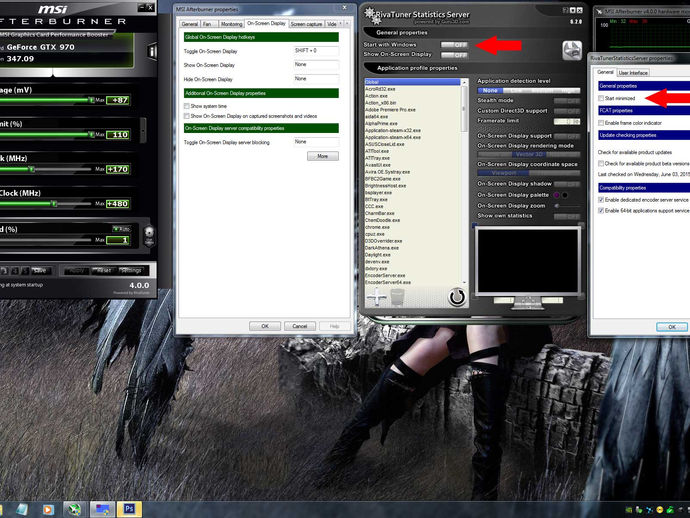Image resolution: width=690 pixels, height=518 pixels.
Task: Click the power limit link expander
Action: [x=143, y=129]
